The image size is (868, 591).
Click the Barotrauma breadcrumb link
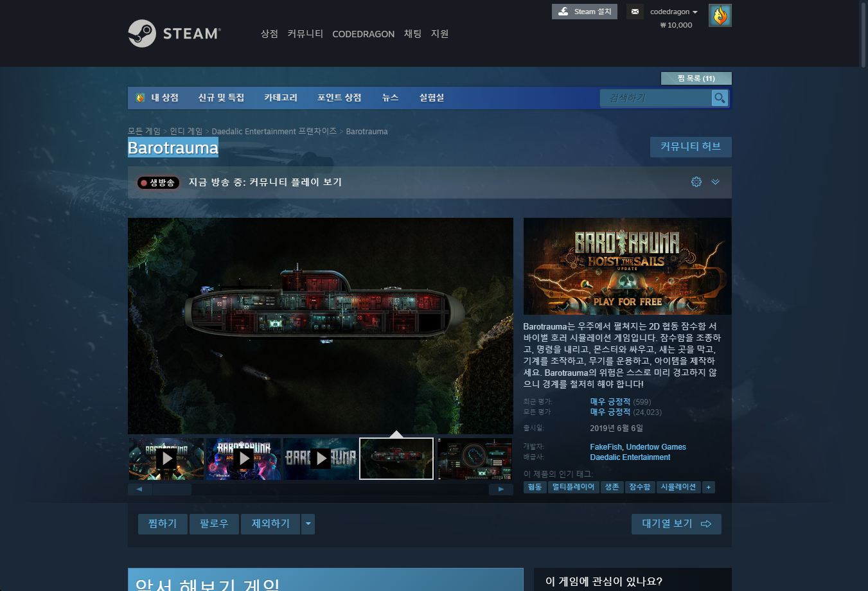pyautogui.click(x=367, y=131)
